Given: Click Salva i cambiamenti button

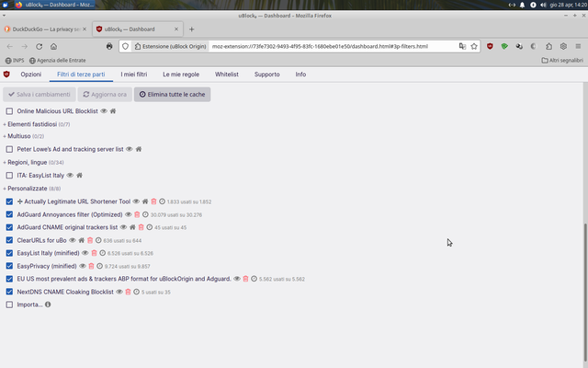Looking at the screenshot, I should (x=40, y=95).
